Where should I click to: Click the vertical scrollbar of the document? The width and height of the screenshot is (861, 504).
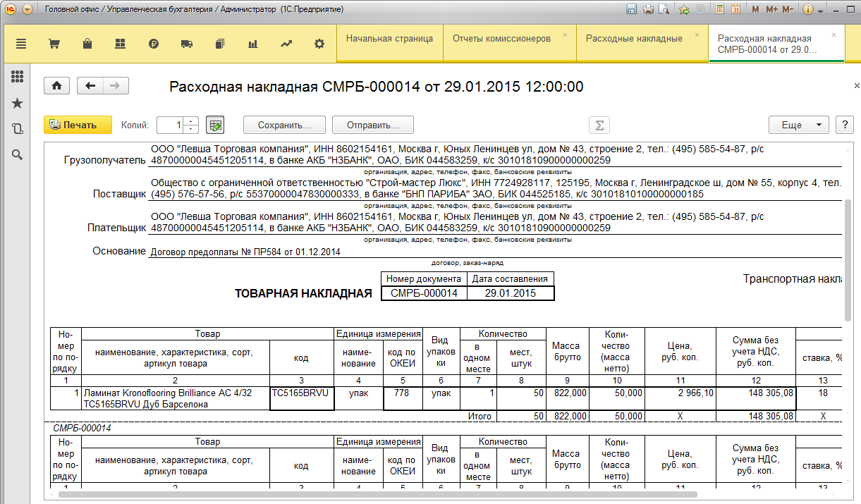[848, 259]
